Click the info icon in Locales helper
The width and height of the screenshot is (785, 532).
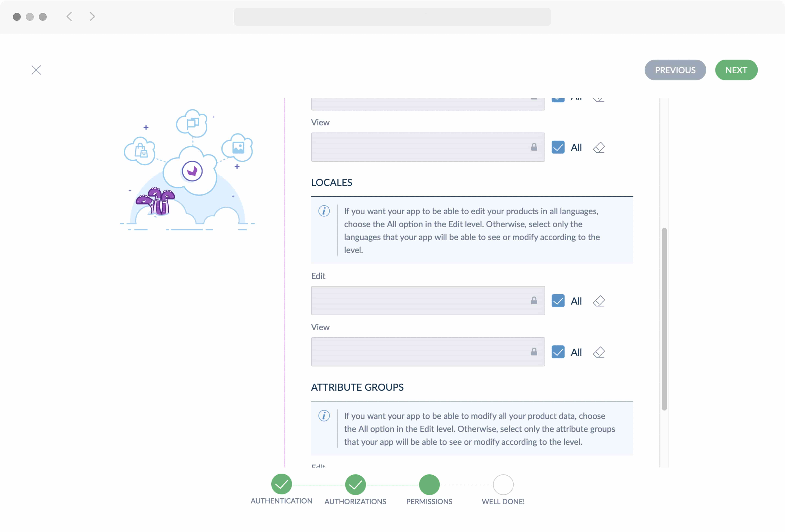[324, 211]
